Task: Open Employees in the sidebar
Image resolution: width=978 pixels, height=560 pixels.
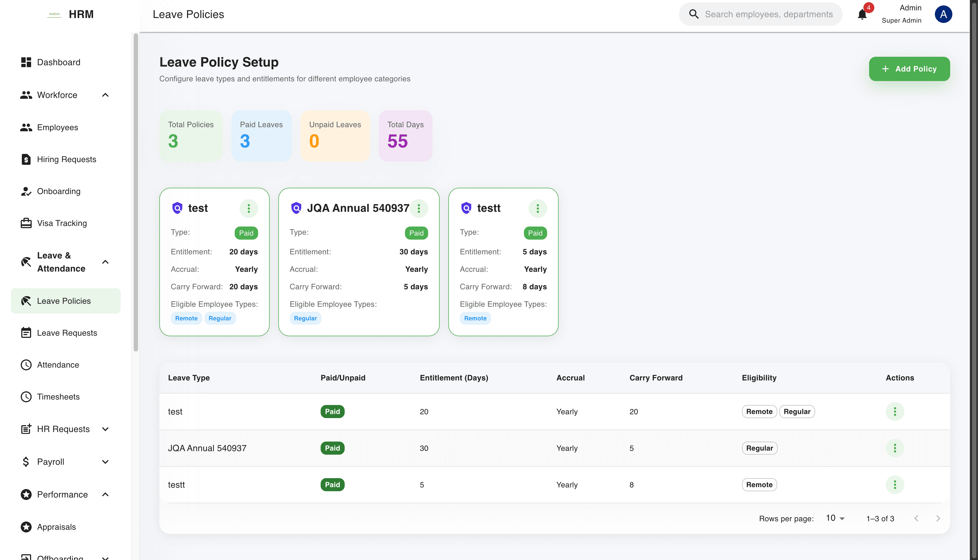Action: [66, 127]
